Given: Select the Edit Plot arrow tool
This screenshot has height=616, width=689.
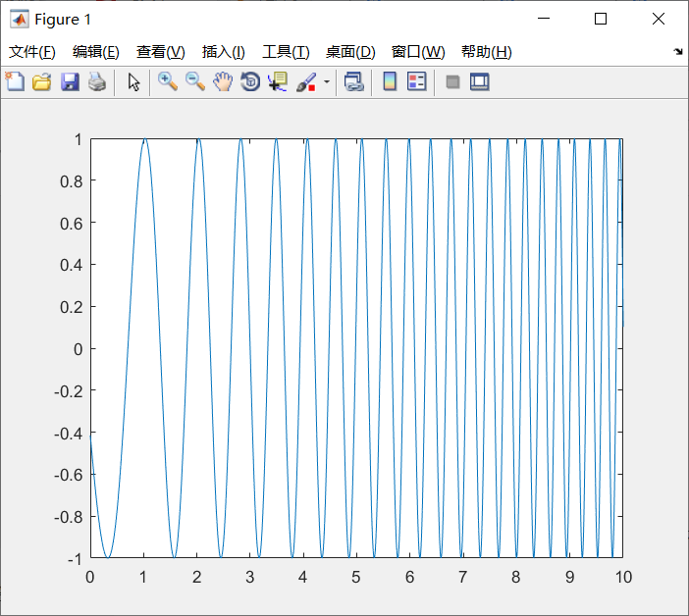Looking at the screenshot, I should tap(133, 81).
